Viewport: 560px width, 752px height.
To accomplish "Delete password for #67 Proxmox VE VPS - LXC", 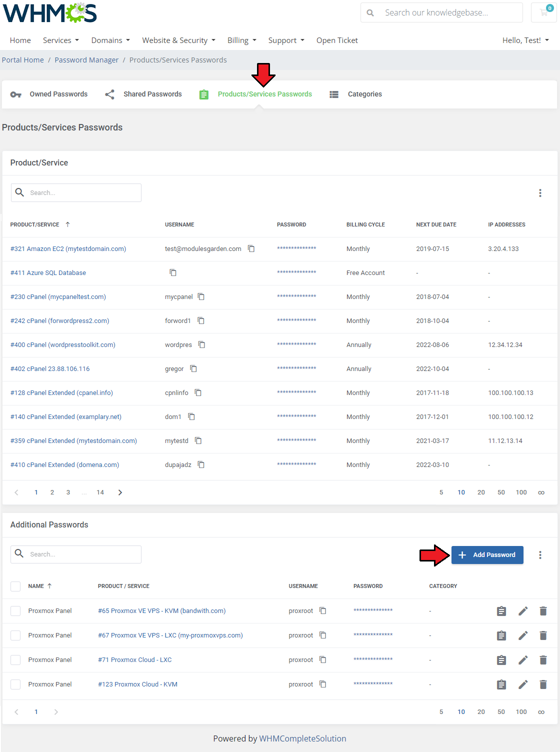I will click(x=543, y=635).
